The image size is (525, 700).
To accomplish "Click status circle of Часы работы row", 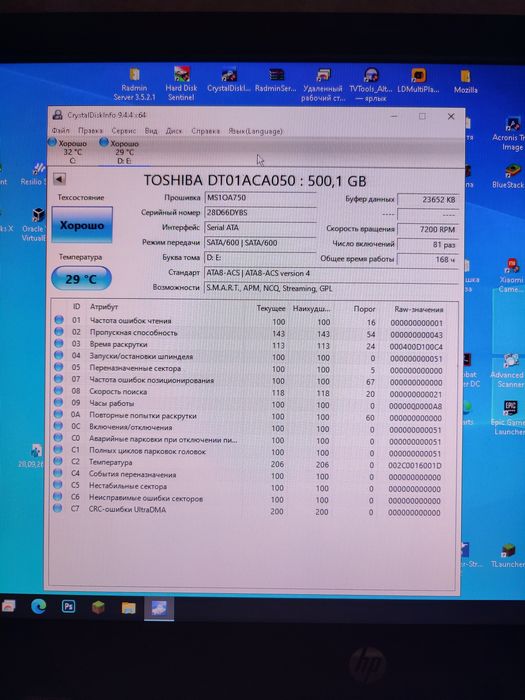I will [58, 403].
